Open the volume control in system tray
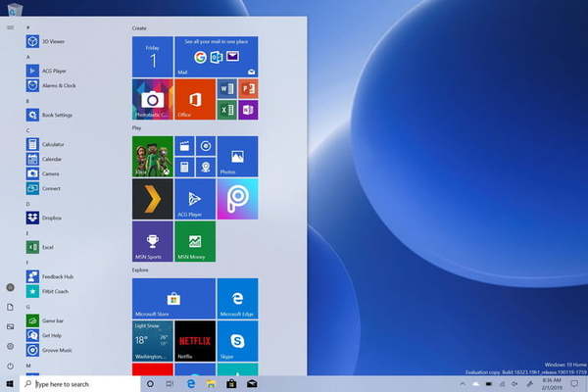This screenshot has width=588, height=392. (514, 384)
